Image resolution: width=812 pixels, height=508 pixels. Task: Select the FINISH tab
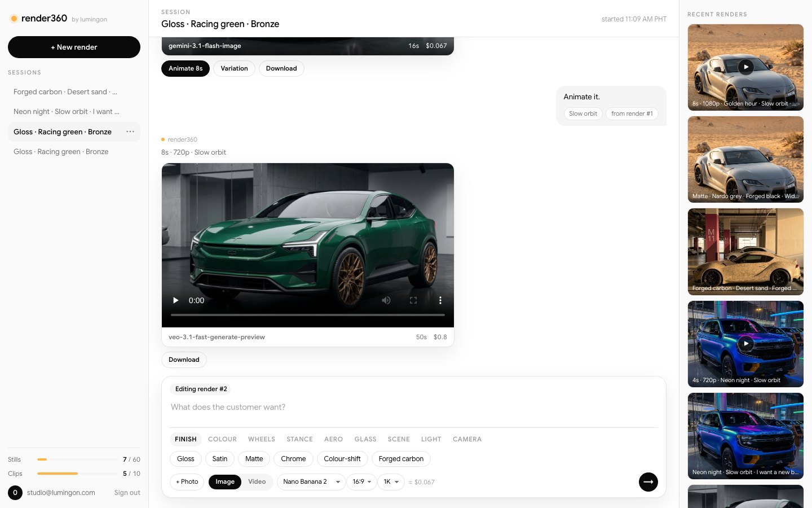(x=186, y=439)
